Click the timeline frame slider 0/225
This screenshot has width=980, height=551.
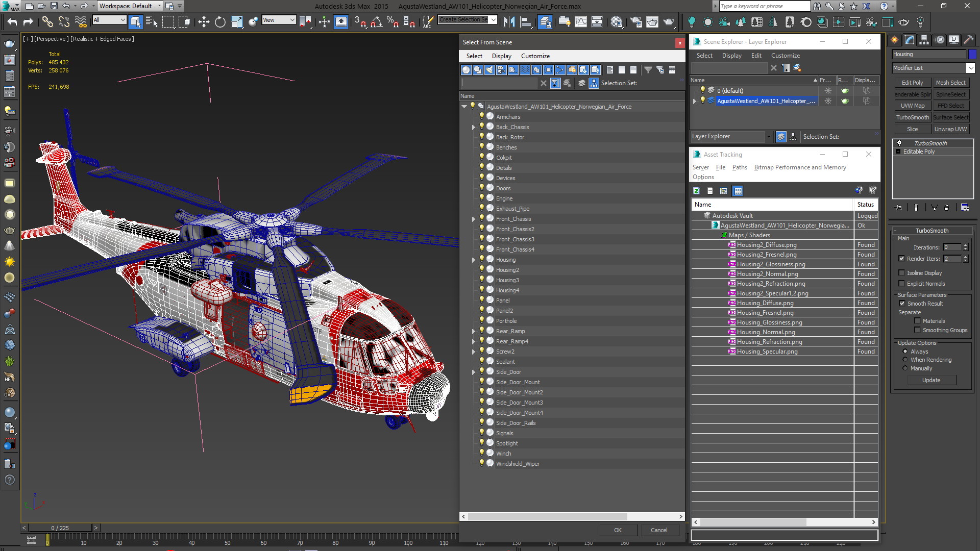point(60,528)
